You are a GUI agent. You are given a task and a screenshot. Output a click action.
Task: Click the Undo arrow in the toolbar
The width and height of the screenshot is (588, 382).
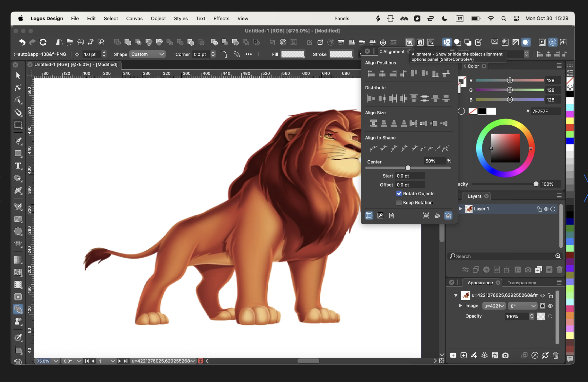coord(22,42)
